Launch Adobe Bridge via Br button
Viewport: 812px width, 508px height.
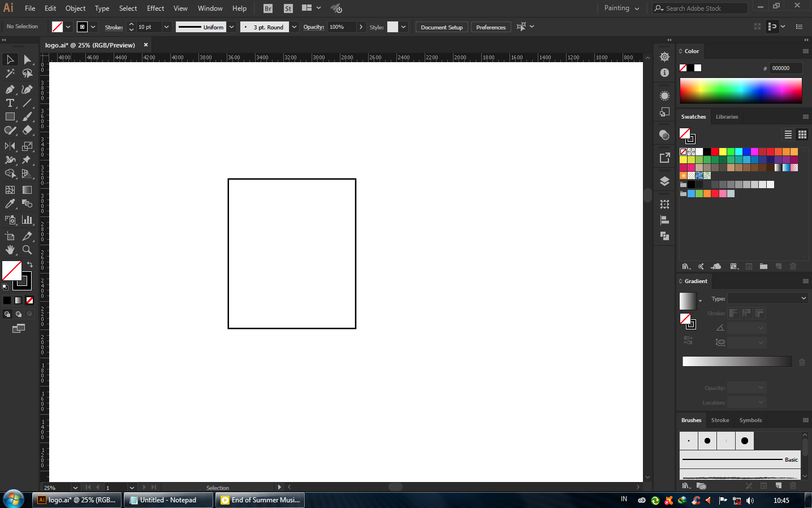tap(268, 8)
